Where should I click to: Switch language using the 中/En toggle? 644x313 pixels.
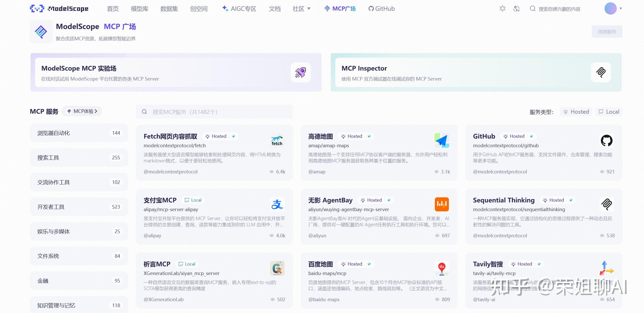click(x=516, y=8)
